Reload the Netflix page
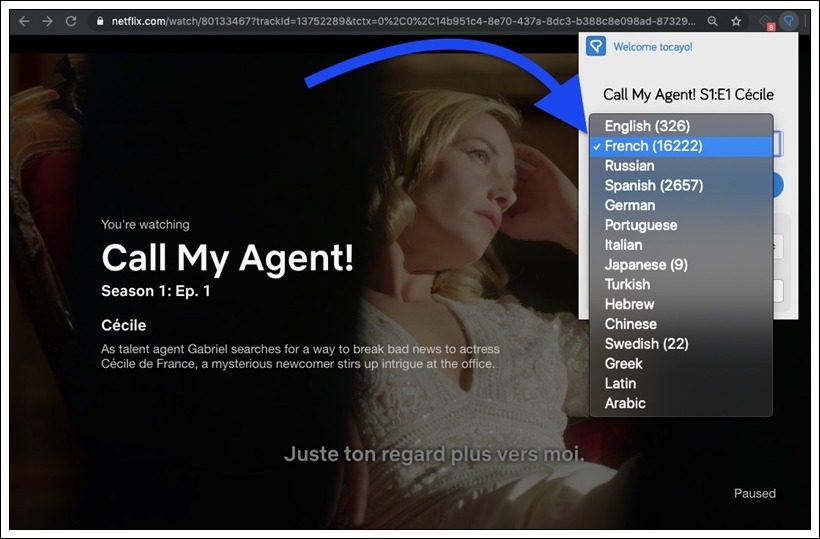The width and height of the screenshot is (820, 539). 71,21
